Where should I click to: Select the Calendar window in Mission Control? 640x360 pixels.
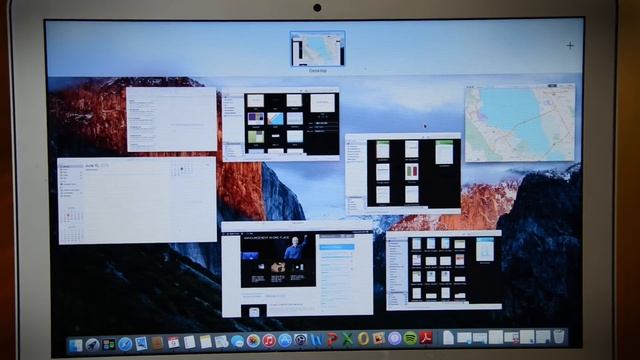pyautogui.click(x=137, y=200)
